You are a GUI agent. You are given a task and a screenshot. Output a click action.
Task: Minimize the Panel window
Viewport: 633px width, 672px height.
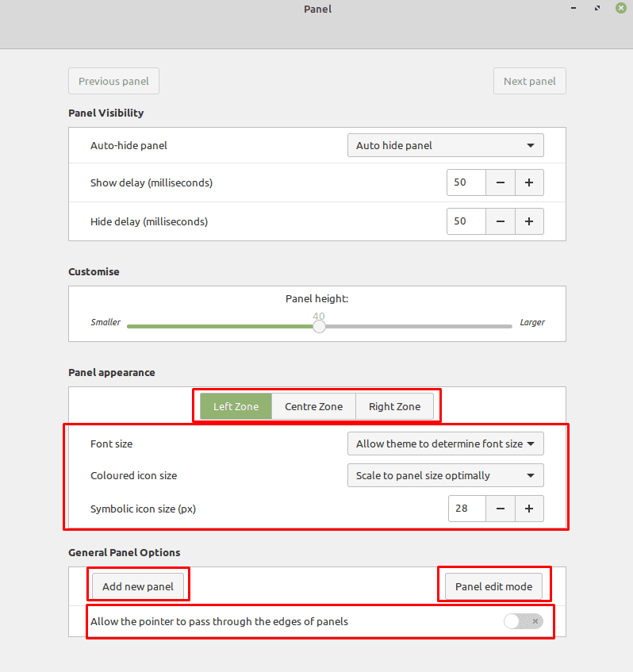click(574, 8)
